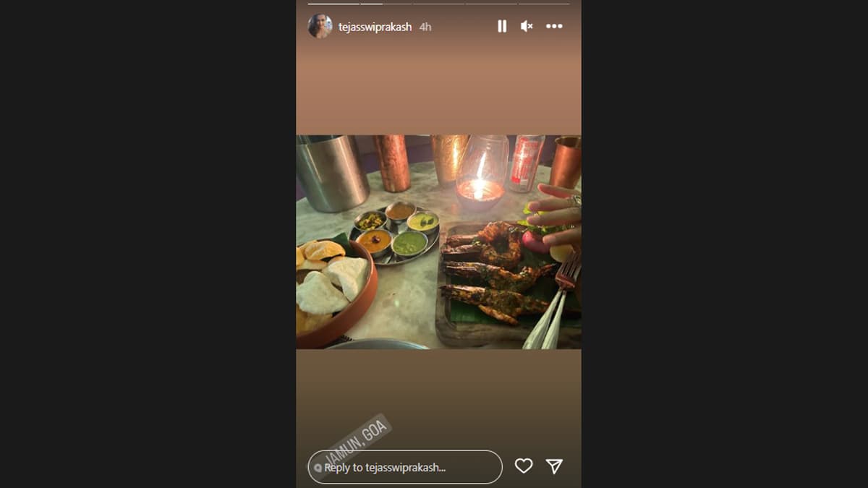The height and width of the screenshot is (488, 868).
Task: Click the tejasswiprakash username link
Action: click(375, 27)
